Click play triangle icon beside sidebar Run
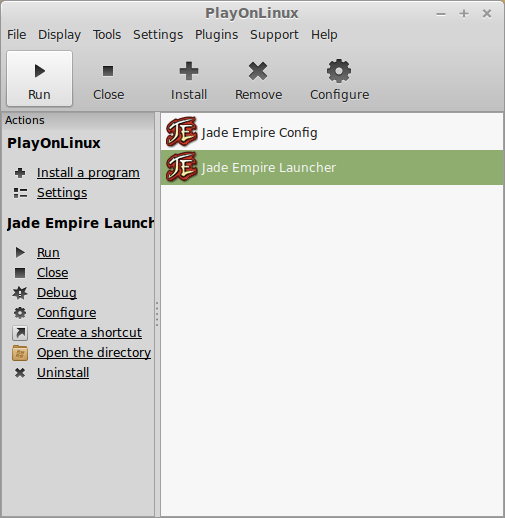Image resolution: width=505 pixels, height=518 pixels. pos(20,253)
